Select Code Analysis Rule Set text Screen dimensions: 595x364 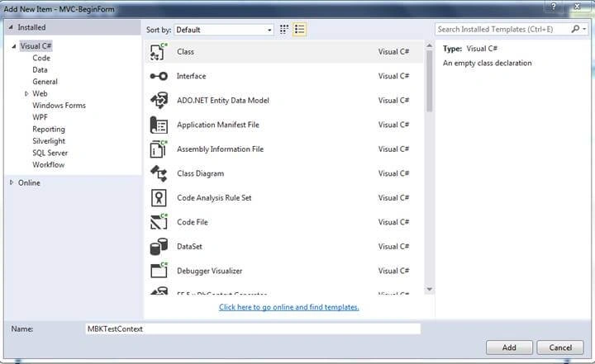214,198
